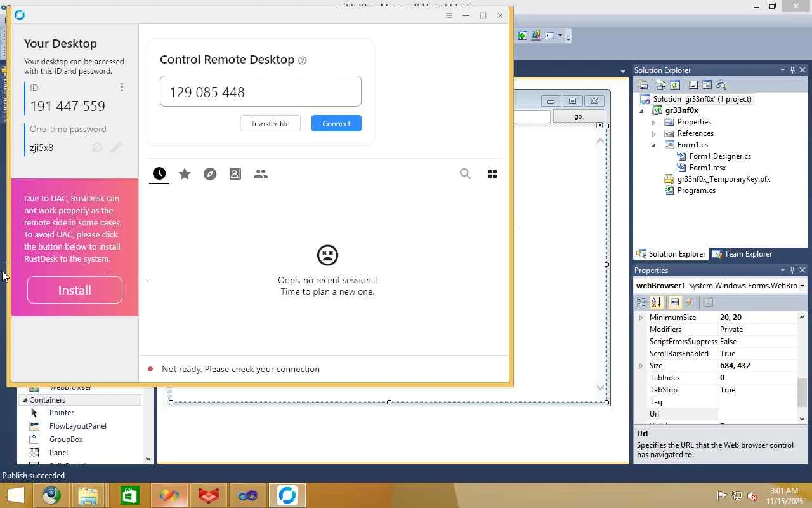Click the Refresh icon in Solution Explorer
Image resolution: width=812 pixels, height=508 pixels.
(x=675, y=84)
